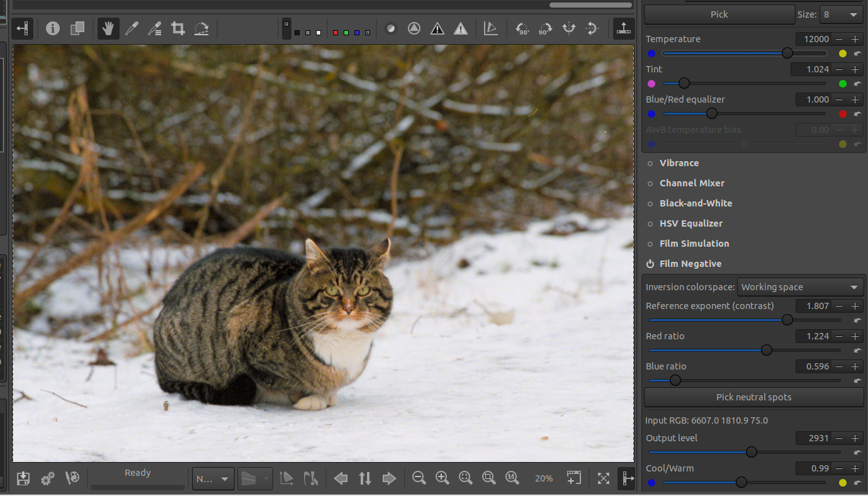Turn off the Film Negative module
868x496 pixels.
[x=650, y=264]
